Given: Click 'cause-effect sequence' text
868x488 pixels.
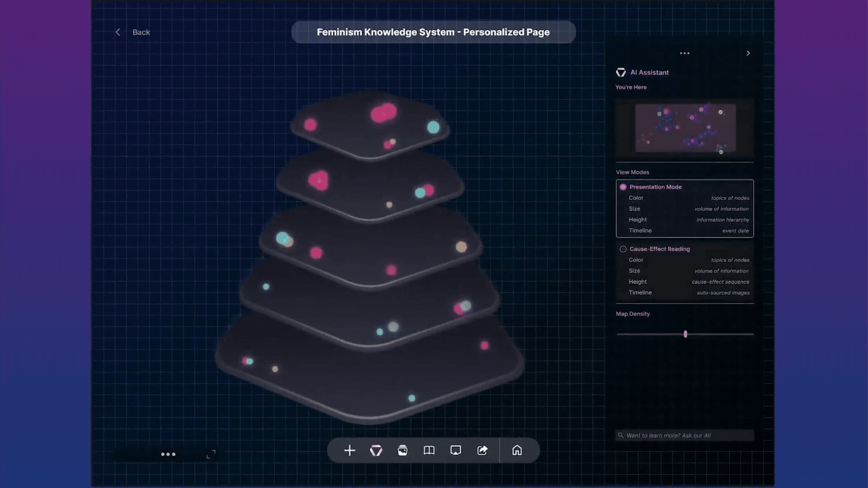Looking at the screenshot, I should tap(720, 282).
